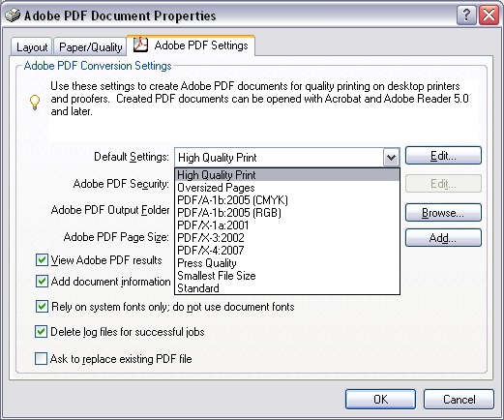Disable Delete log files for successful jobs
504x420 pixels.
41,332
